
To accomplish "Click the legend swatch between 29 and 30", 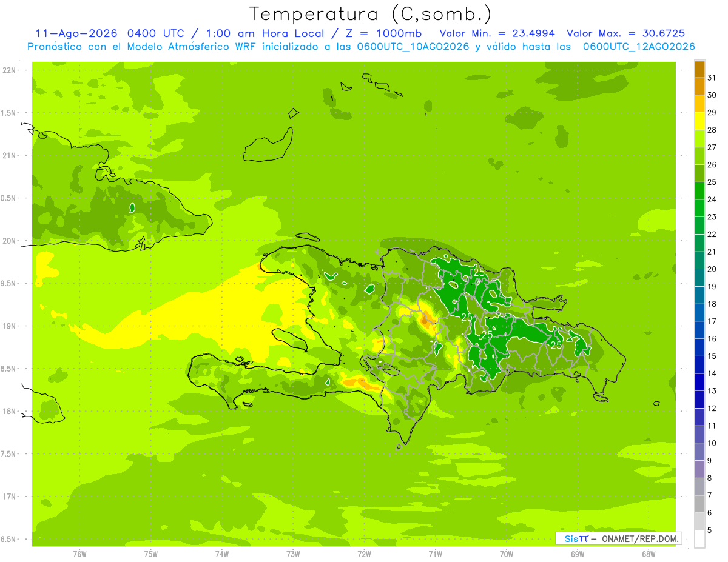I will pyautogui.click(x=699, y=104).
